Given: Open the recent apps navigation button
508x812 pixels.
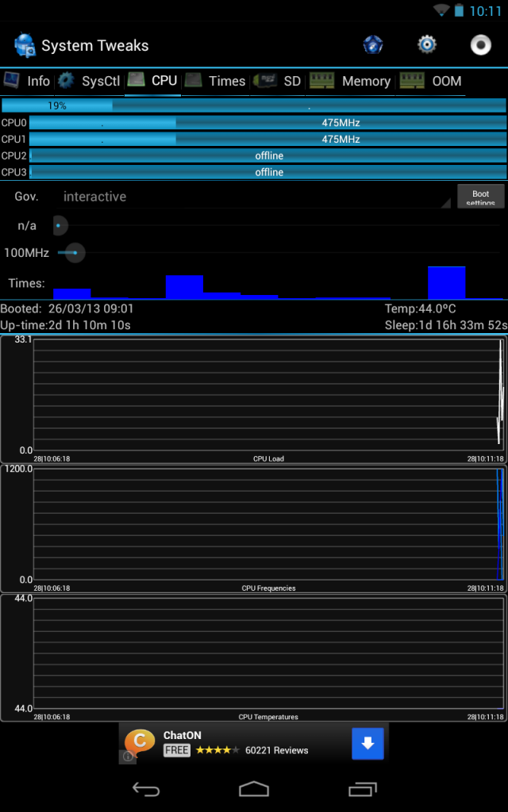Looking at the screenshot, I should tap(362, 789).
